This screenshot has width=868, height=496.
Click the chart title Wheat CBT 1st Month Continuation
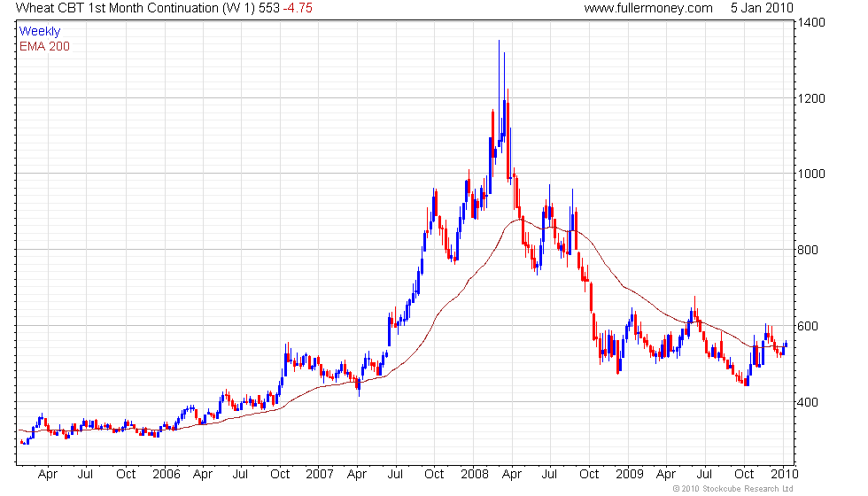tap(117, 8)
